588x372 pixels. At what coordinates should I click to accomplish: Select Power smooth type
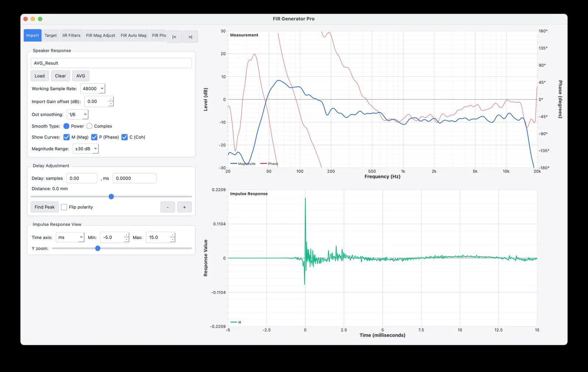(x=67, y=126)
